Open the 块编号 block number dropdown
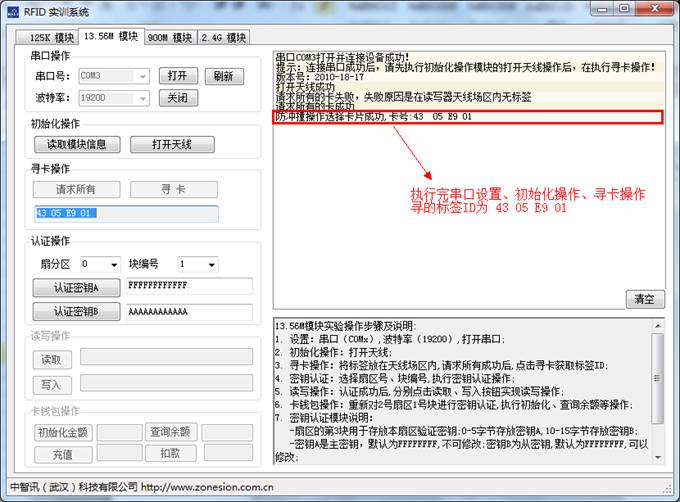This screenshot has width=680, height=502. pos(209,264)
